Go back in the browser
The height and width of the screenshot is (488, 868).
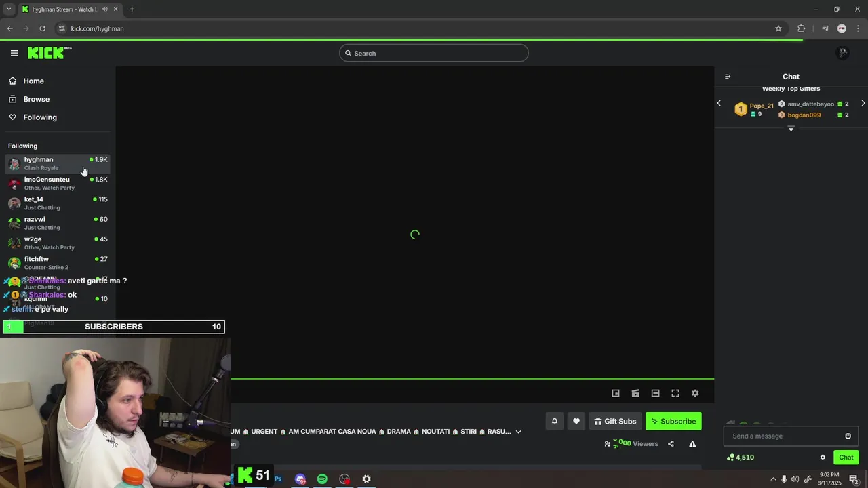(x=9, y=28)
